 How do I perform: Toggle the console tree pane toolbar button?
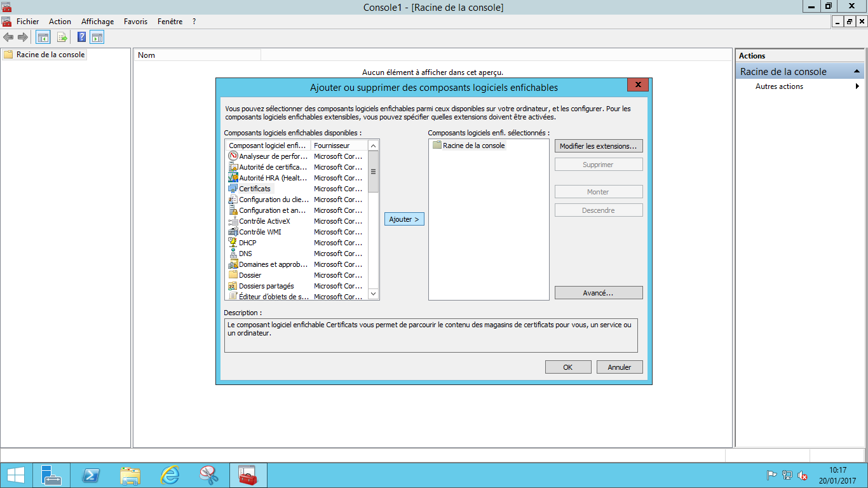pyautogui.click(x=43, y=37)
